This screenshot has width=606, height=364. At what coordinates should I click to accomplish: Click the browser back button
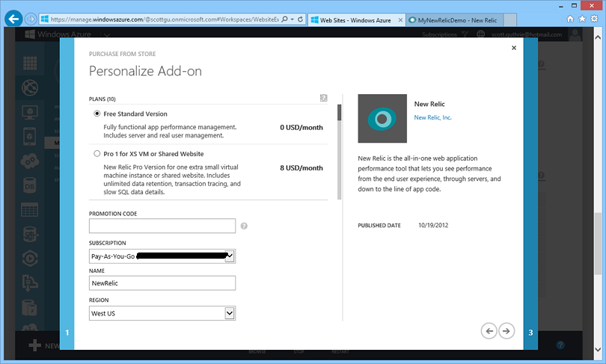pos(13,19)
